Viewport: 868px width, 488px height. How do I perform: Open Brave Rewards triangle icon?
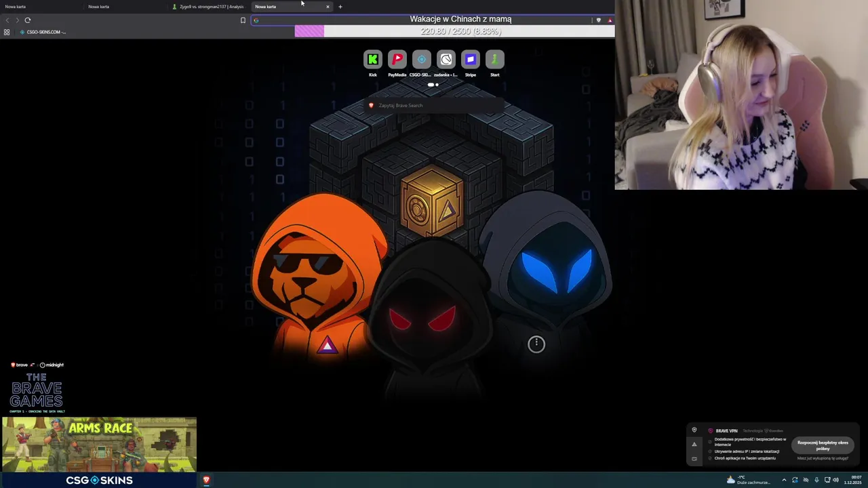click(x=610, y=20)
